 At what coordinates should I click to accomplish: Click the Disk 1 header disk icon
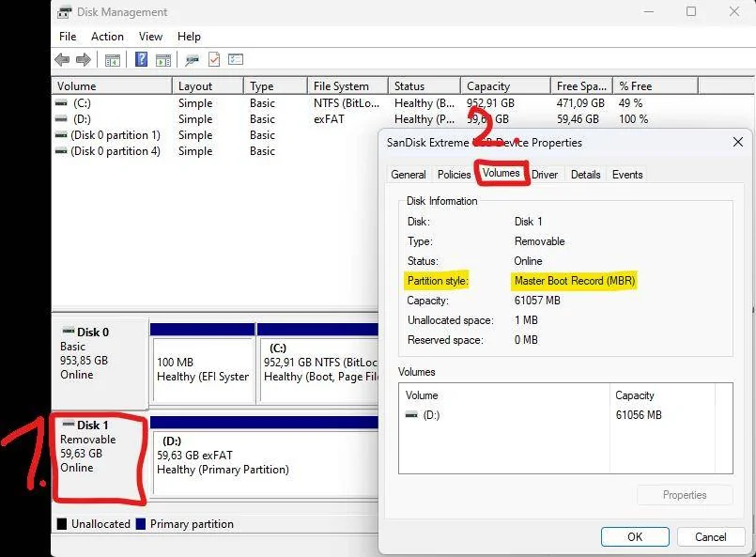click(69, 424)
